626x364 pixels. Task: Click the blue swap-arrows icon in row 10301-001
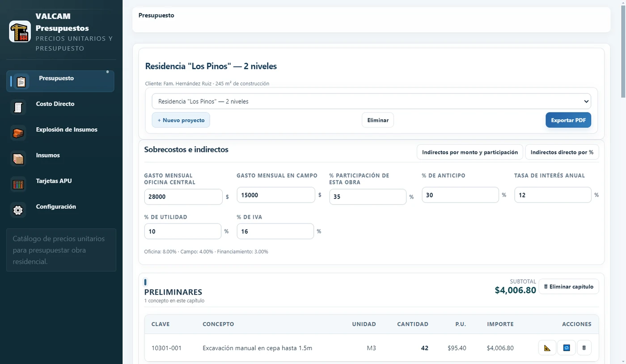(567, 348)
